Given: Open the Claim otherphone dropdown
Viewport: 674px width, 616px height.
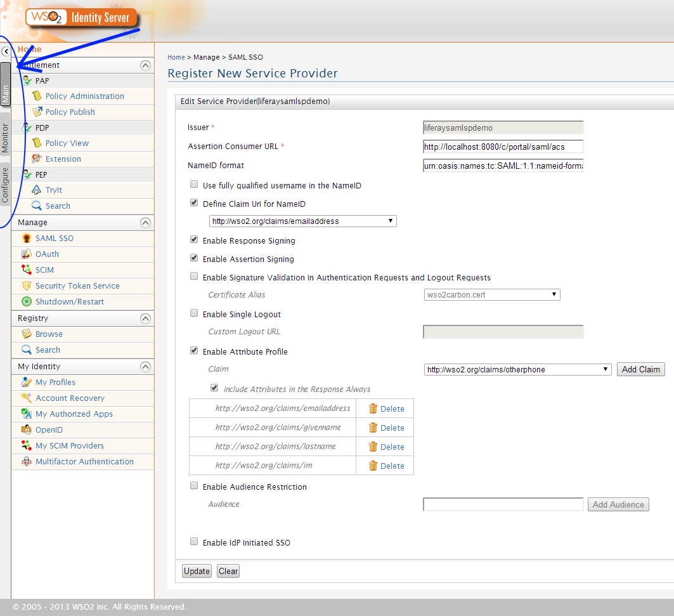Looking at the screenshot, I should click(x=517, y=369).
